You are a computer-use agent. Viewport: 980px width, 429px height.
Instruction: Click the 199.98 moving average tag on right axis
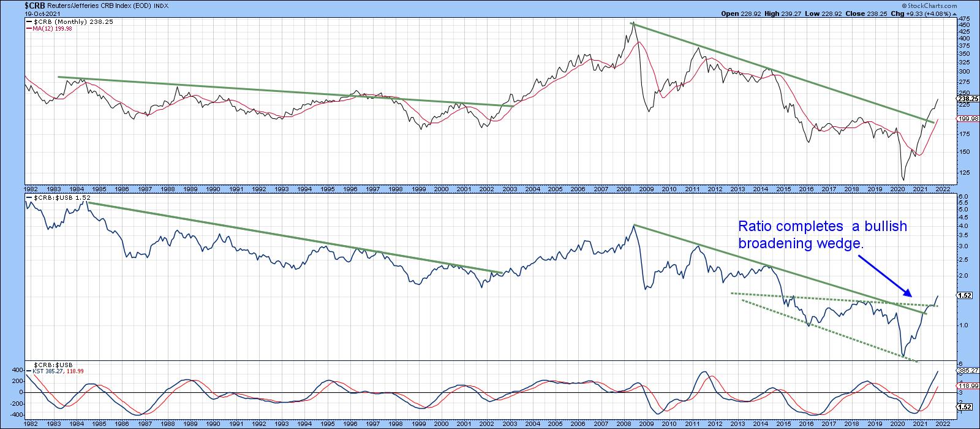click(967, 120)
